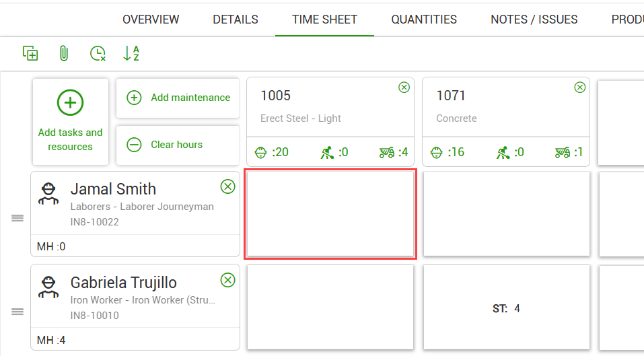Click drag handle beside Gabriela Trujillo
Viewport: 644px width, 356px height.
tap(17, 312)
